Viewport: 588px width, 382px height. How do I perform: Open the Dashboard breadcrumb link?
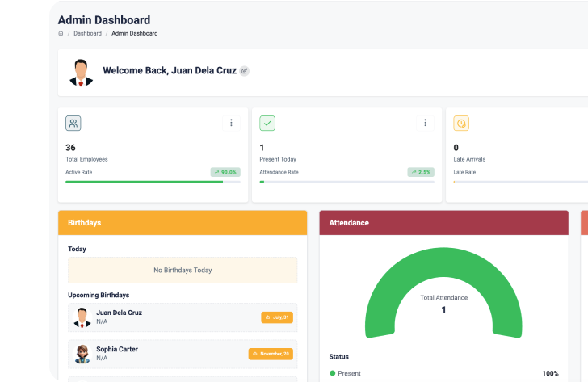click(x=87, y=33)
